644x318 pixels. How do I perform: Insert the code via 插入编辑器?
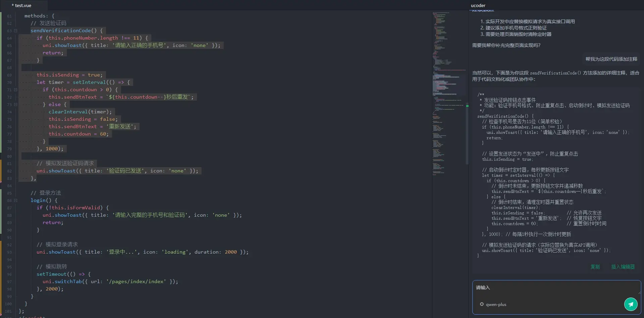click(623, 267)
